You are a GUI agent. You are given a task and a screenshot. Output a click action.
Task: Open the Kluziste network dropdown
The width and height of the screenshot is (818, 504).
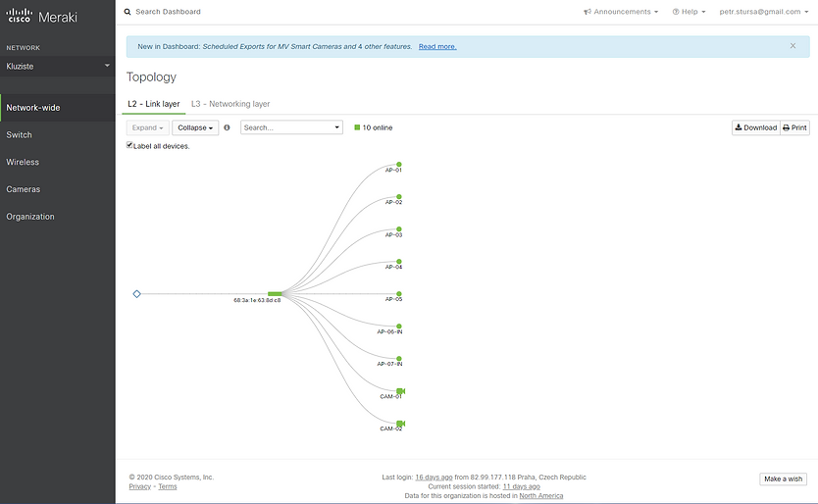click(x=58, y=67)
